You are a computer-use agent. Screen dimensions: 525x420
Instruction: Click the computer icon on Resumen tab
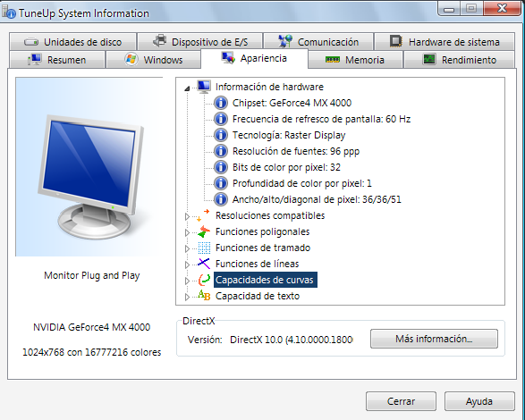(35, 59)
